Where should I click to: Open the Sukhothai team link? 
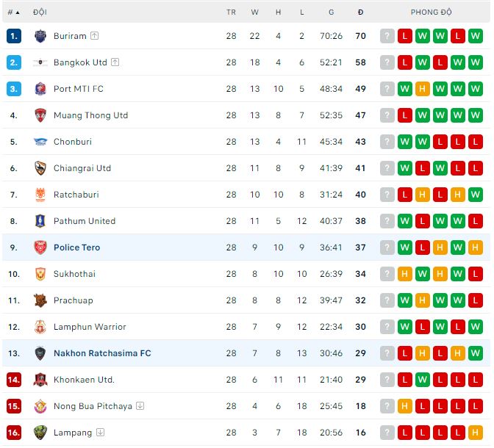(74, 274)
